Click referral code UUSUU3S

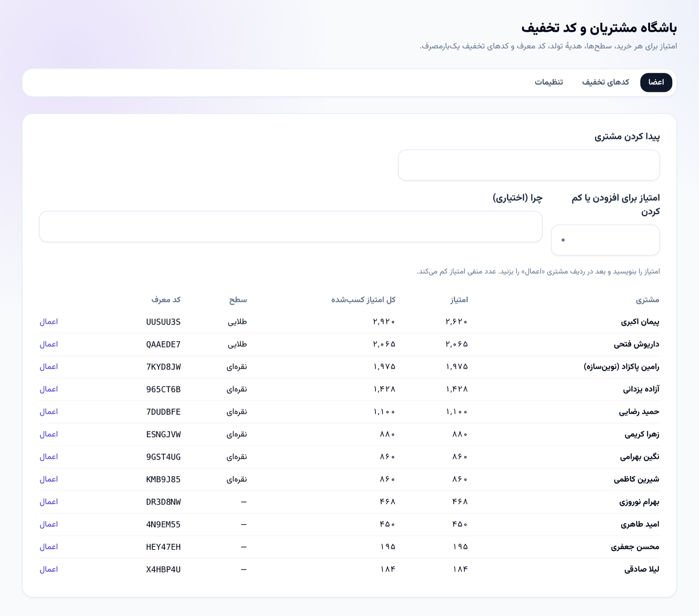[x=163, y=322]
